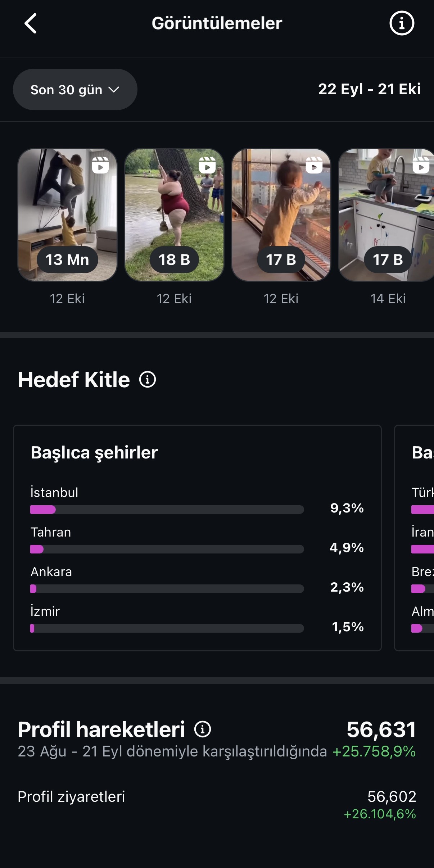Tap reel icon on 14 Eki thumbnail
The height and width of the screenshot is (868, 434).
pyautogui.click(x=421, y=165)
